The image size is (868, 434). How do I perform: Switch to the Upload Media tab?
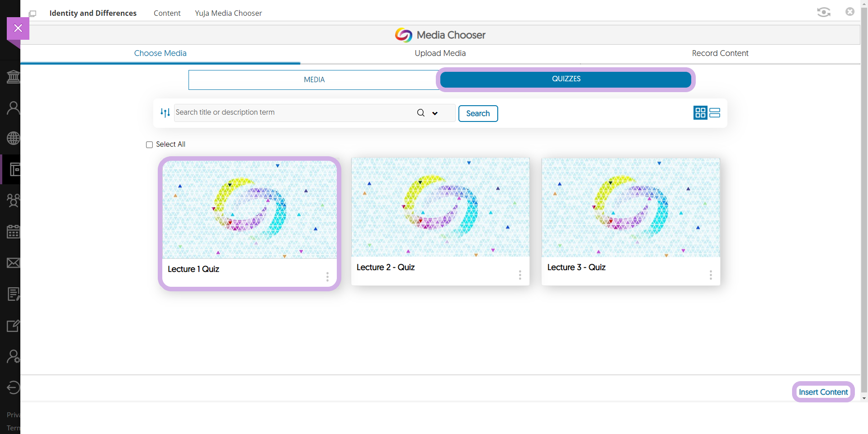tap(440, 53)
